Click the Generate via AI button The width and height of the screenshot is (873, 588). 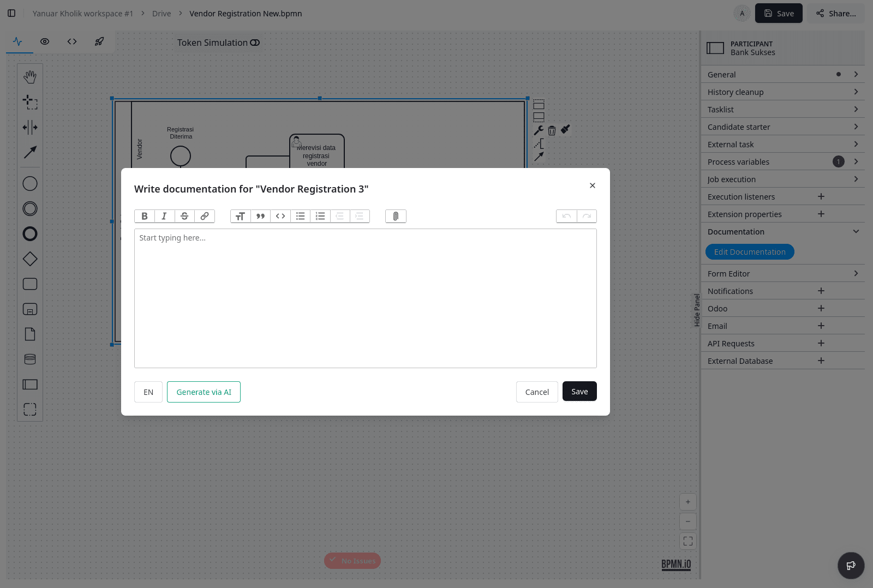pyautogui.click(x=204, y=392)
